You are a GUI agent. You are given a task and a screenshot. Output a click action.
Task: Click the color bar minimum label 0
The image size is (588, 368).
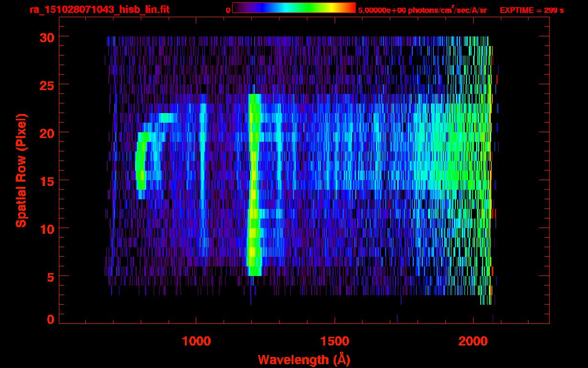click(x=228, y=10)
